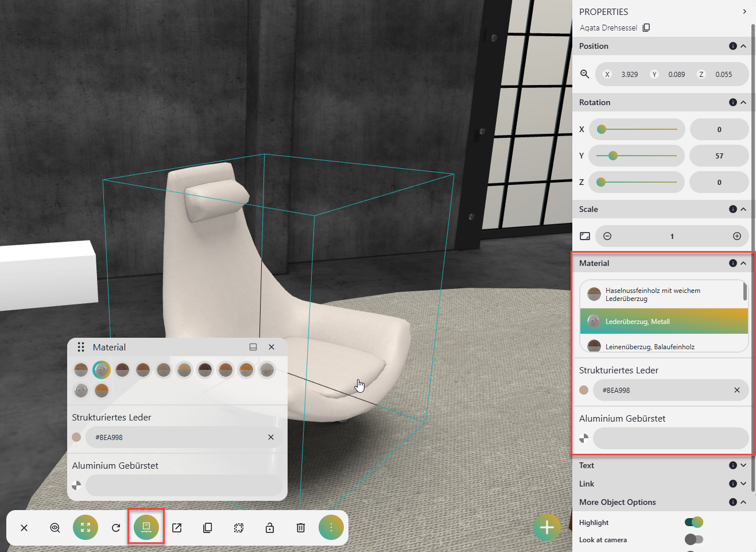Click the green plus add button
Screen dimensions: 756x552
point(547,527)
